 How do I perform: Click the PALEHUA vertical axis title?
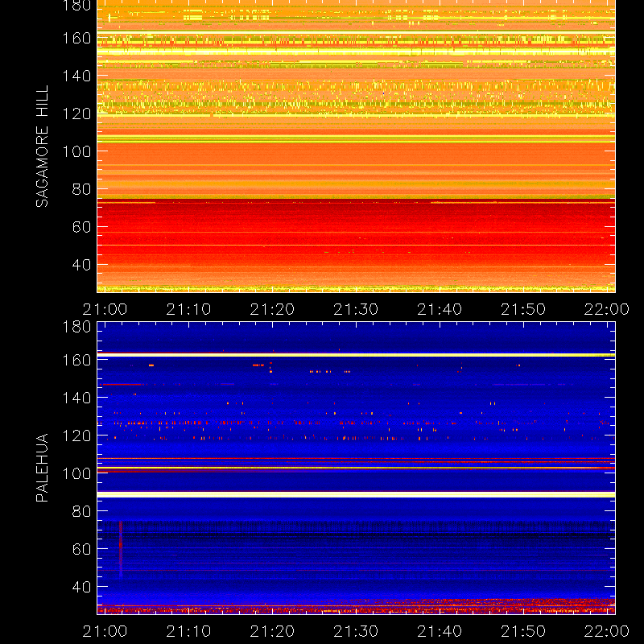[42, 468]
